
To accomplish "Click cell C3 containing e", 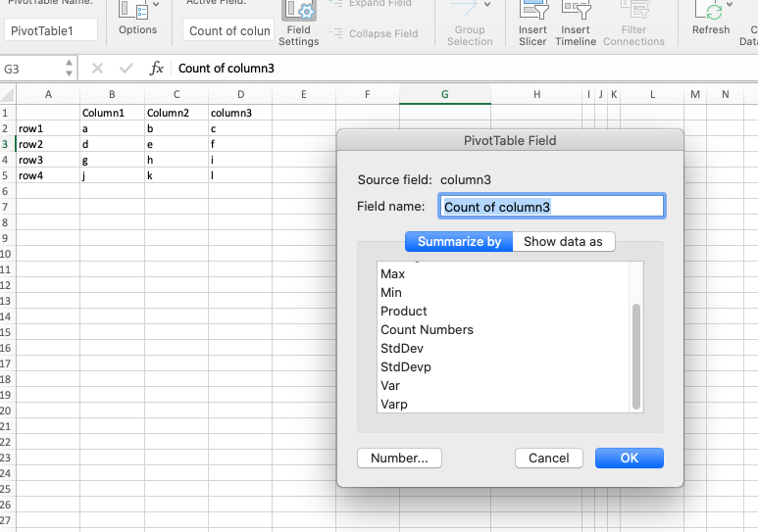I will (177, 144).
